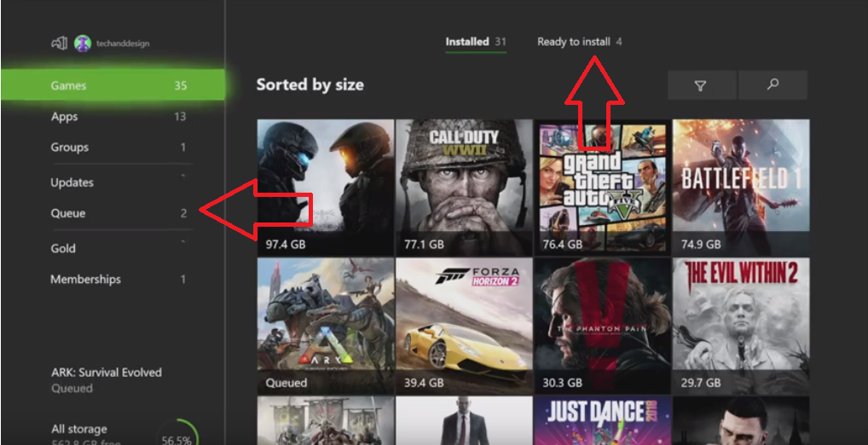
Task: Select the Halo 5 tile, 97.4 GB
Action: (x=326, y=187)
